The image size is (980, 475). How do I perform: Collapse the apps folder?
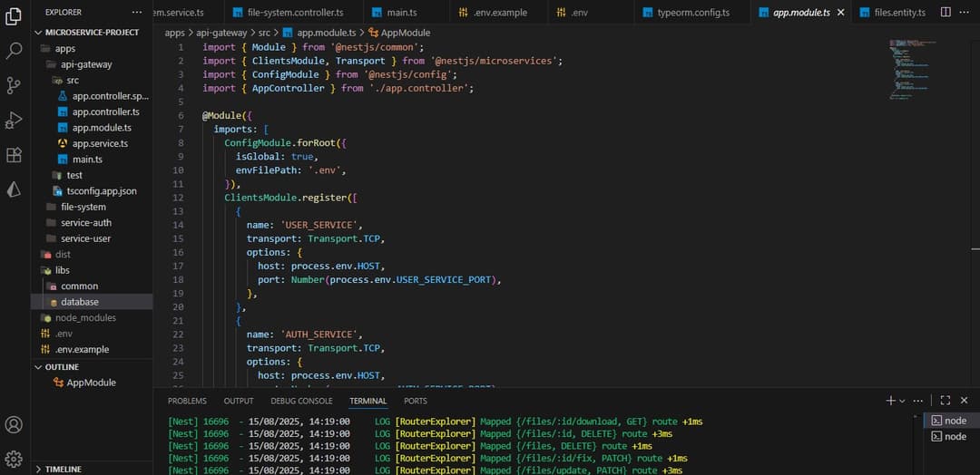92,48
